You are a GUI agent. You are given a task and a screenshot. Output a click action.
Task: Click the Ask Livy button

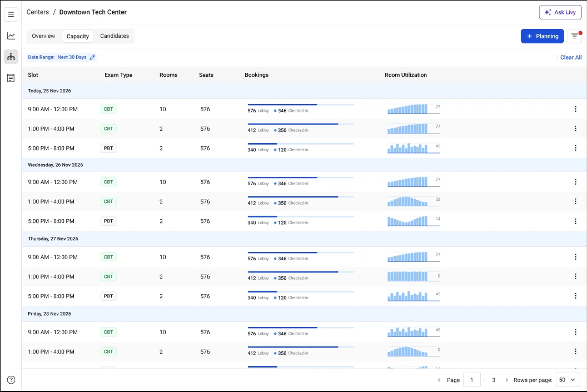pos(560,12)
